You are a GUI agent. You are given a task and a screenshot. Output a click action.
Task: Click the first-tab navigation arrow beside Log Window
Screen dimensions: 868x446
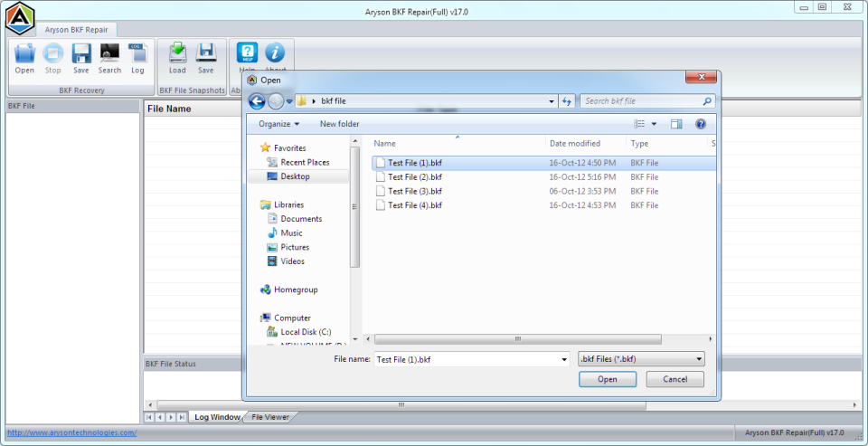click(x=149, y=417)
